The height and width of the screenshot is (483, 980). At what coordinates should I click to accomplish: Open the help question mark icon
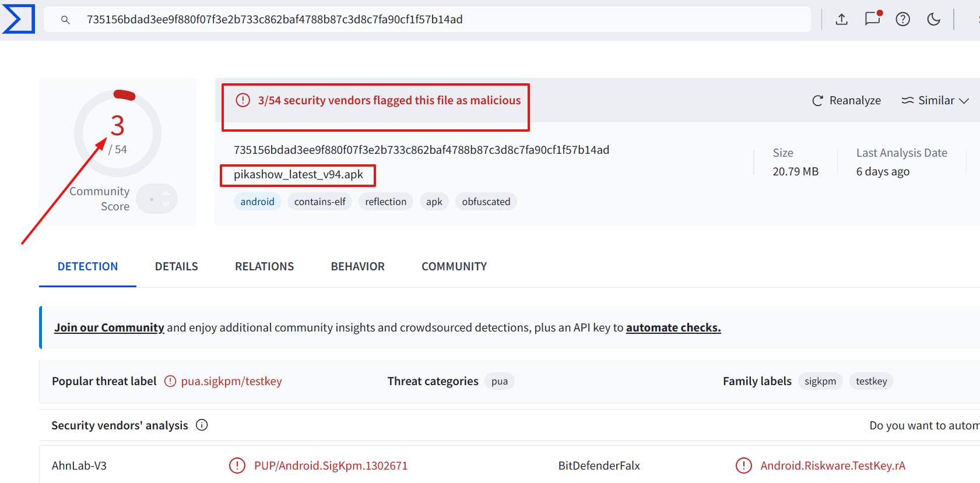tap(903, 19)
